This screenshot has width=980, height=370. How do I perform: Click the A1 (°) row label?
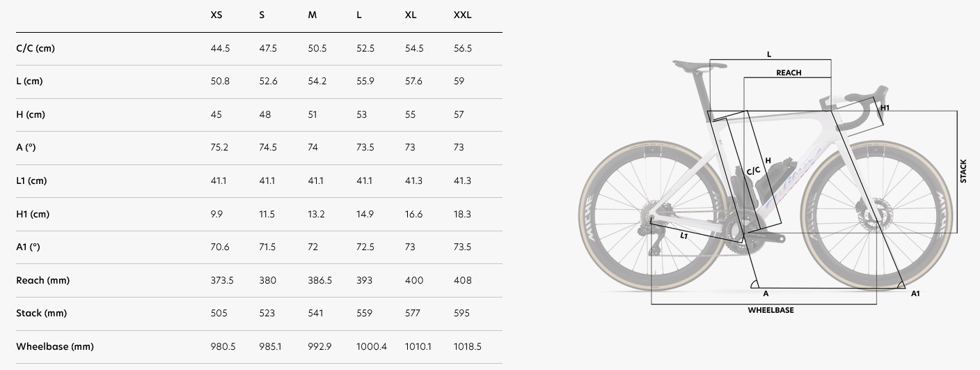click(31, 247)
